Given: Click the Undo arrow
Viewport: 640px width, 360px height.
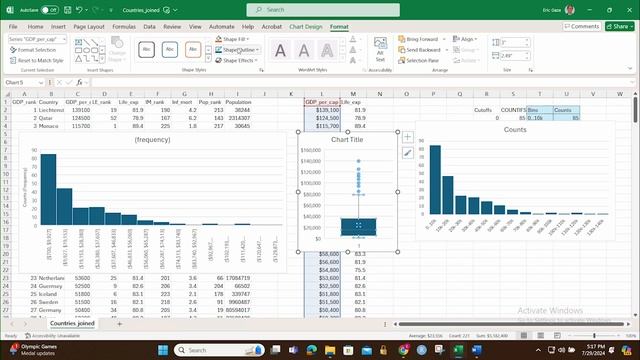Looking at the screenshot, I should [79, 10].
